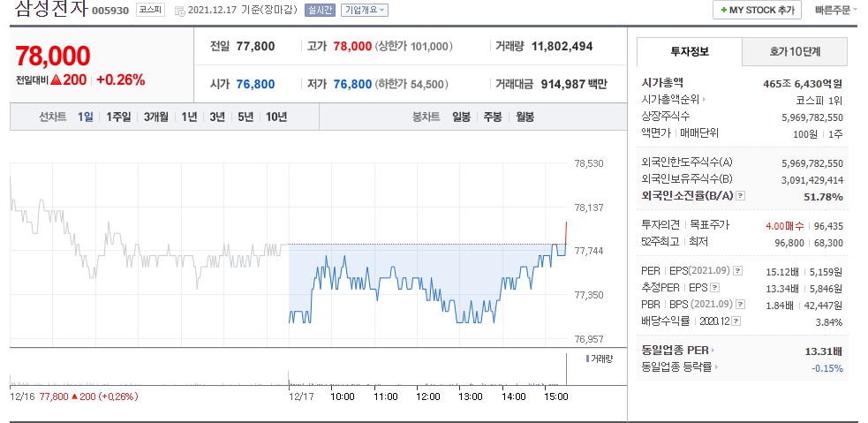The image size is (868, 423).
Task: Click the target price 96,435
Action: 828,226
